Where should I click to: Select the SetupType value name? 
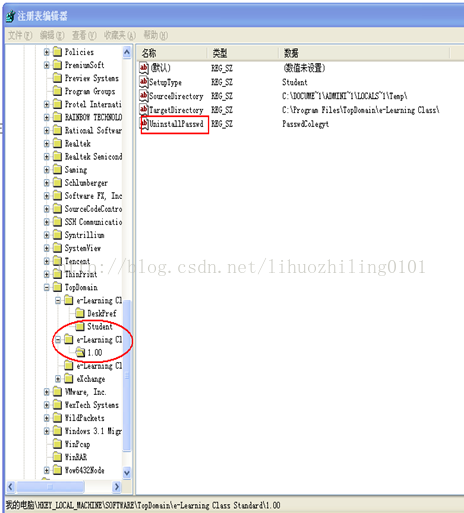click(x=165, y=82)
